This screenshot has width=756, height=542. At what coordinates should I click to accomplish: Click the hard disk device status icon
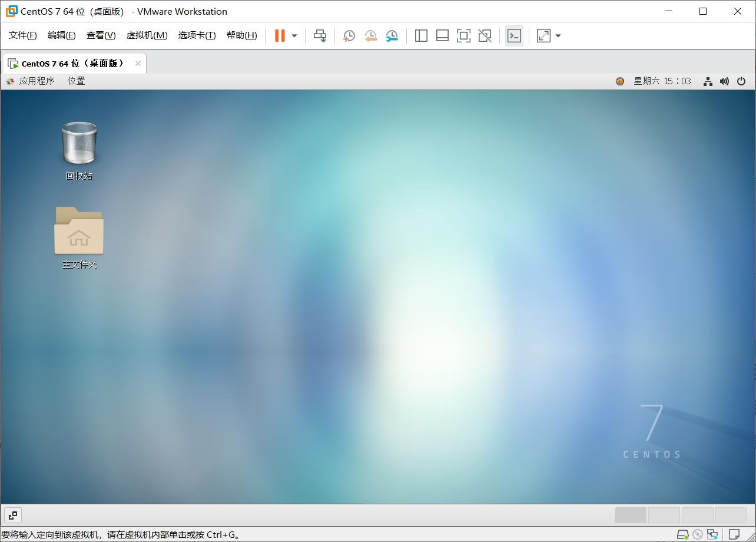683,535
